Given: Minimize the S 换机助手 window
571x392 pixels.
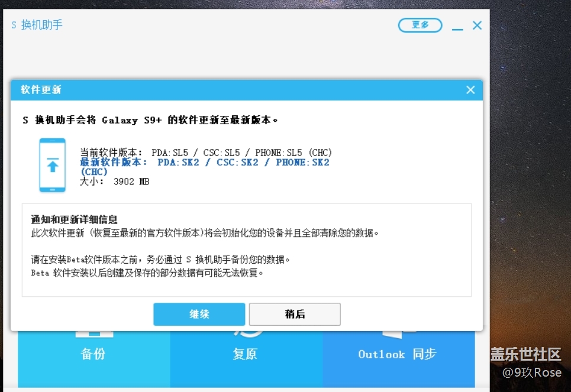Looking at the screenshot, I should pyautogui.click(x=457, y=26).
